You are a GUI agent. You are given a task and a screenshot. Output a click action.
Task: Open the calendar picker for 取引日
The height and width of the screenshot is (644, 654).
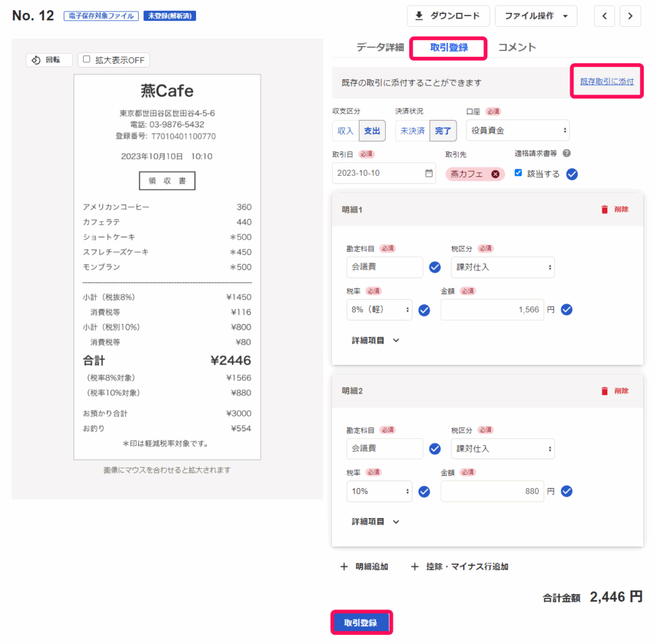[429, 173]
